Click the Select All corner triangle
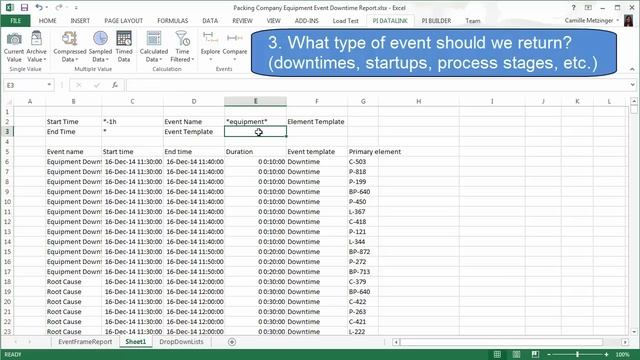The image size is (640, 360). coord(8,101)
